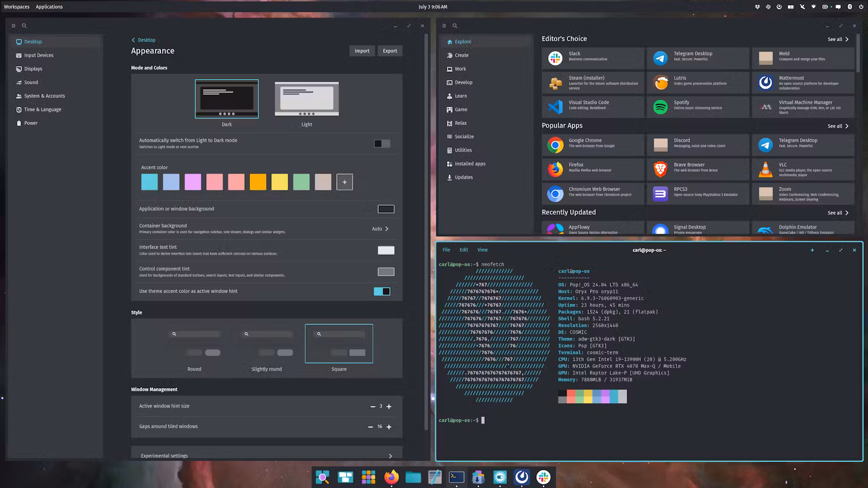
Task: Click the VLC media player icon
Action: coord(765,168)
